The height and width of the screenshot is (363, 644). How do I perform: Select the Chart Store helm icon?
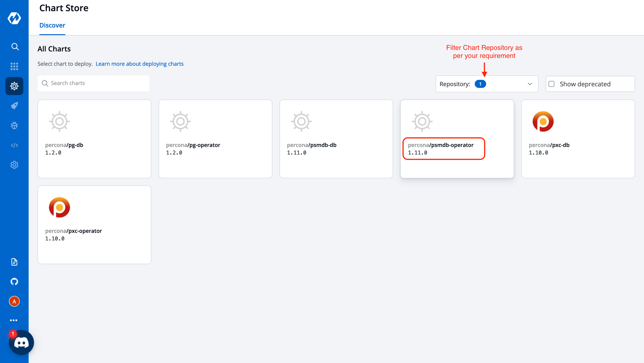(14, 86)
